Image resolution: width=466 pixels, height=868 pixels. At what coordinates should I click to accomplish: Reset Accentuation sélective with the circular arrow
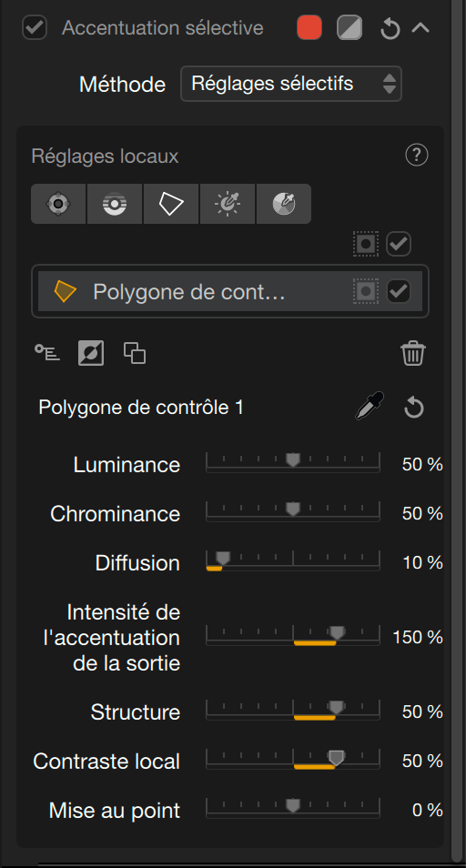(x=390, y=28)
